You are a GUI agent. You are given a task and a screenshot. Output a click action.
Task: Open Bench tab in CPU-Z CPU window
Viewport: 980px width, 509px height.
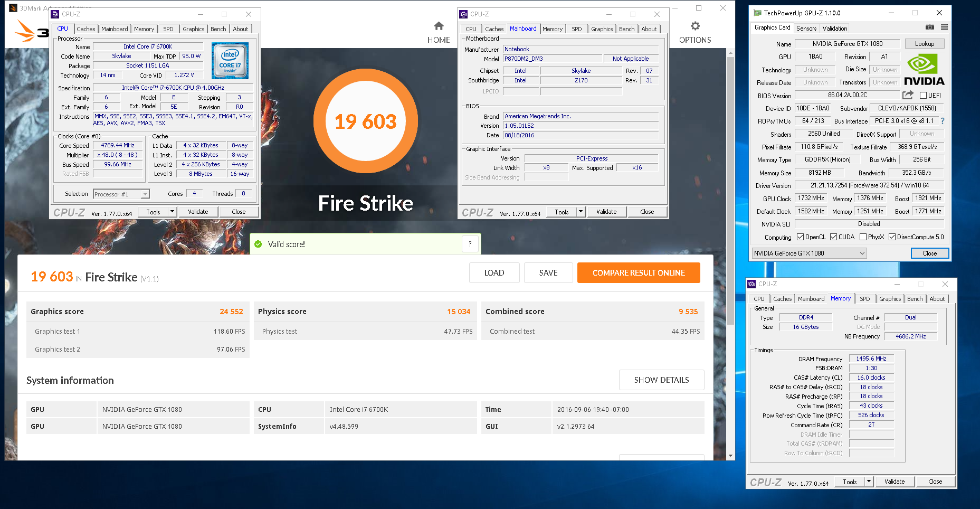point(218,29)
